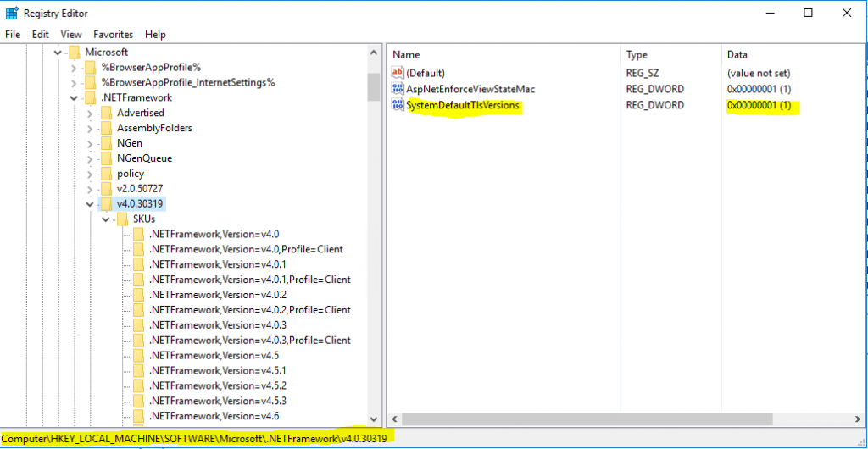
Task: Select the .NETFramework,Version=v4.0 key
Action: [214, 234]
